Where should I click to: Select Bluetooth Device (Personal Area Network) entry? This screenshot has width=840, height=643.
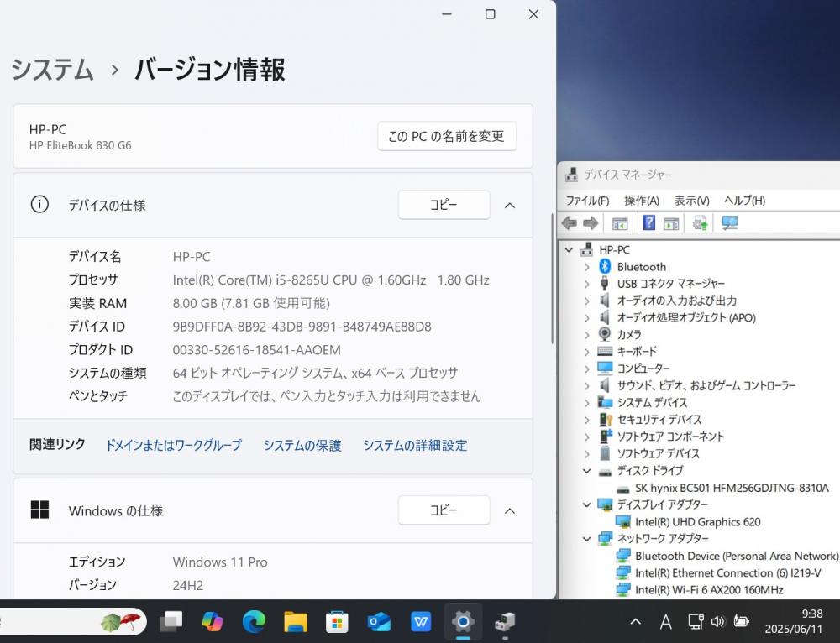pos(737,556)
